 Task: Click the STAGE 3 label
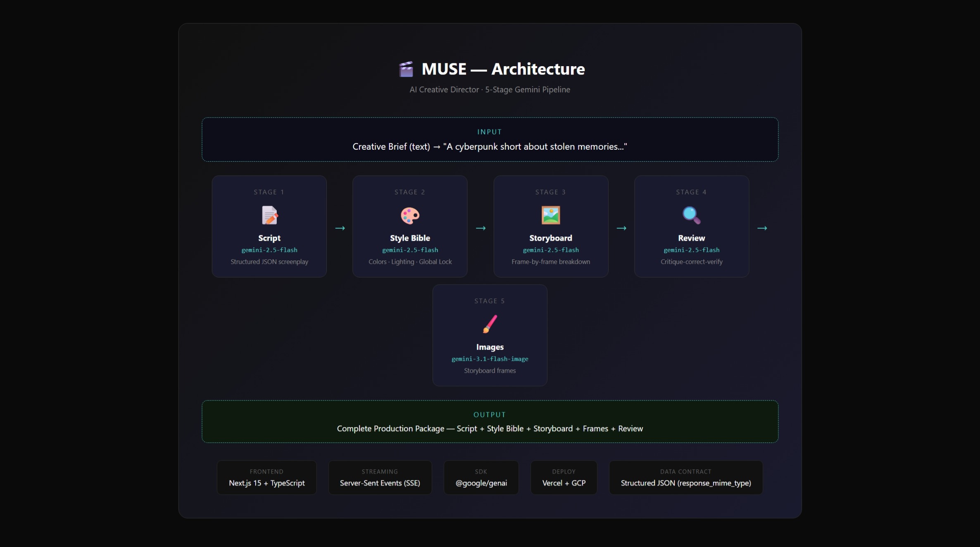[x=551, y=192]
